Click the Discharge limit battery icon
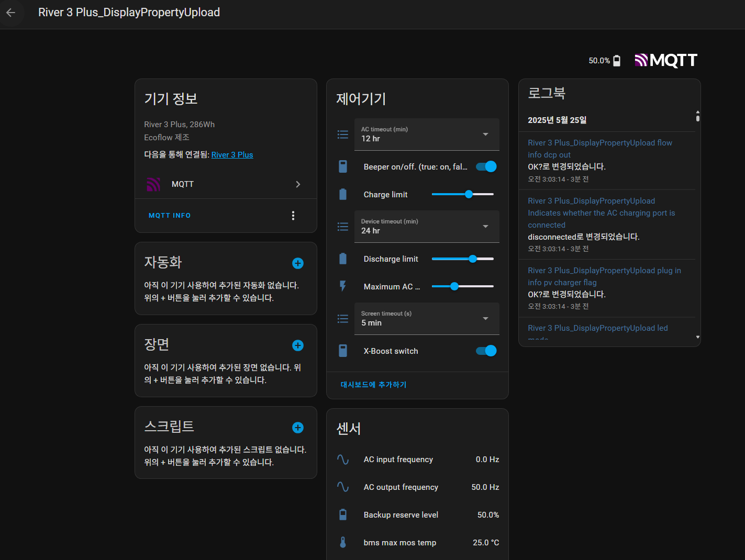 [x=343, y=259]
